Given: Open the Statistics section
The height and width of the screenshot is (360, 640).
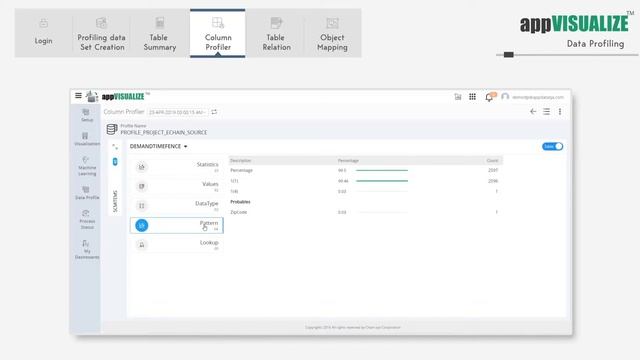Looking at the screenshot, I should (x=176, y=167).
